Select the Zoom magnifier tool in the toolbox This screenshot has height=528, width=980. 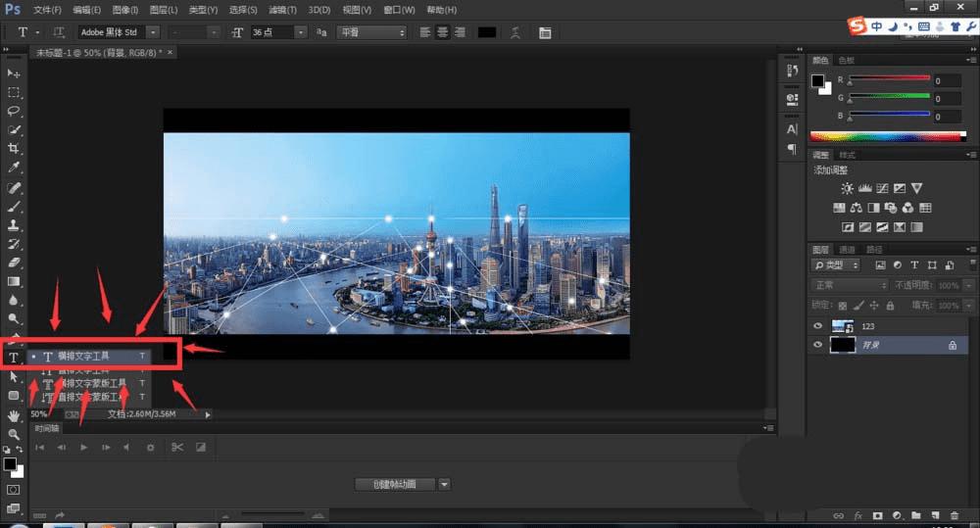pos(14,434)
